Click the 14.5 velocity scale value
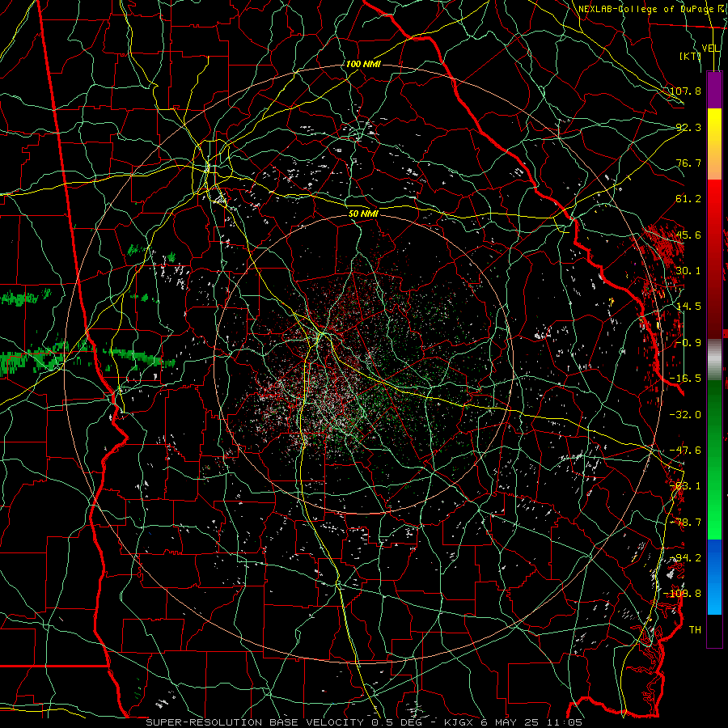728x728 pixels. (688, 307)
